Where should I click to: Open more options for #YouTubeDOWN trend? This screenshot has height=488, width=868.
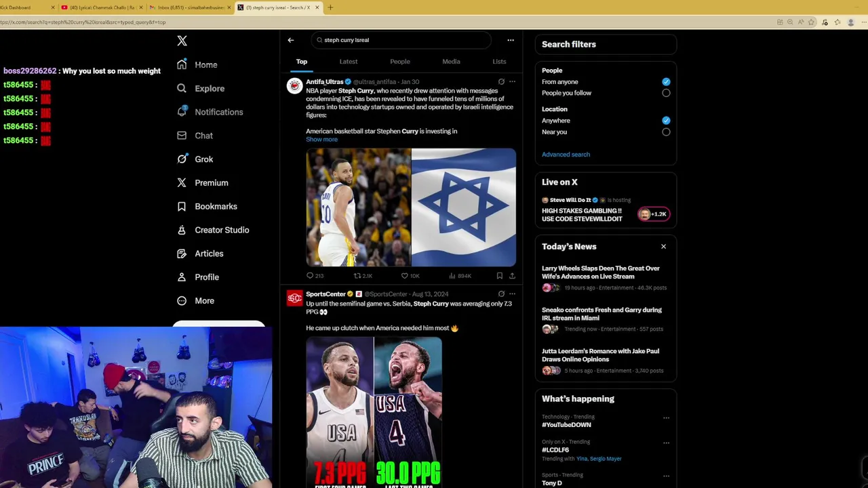[666, 418]
